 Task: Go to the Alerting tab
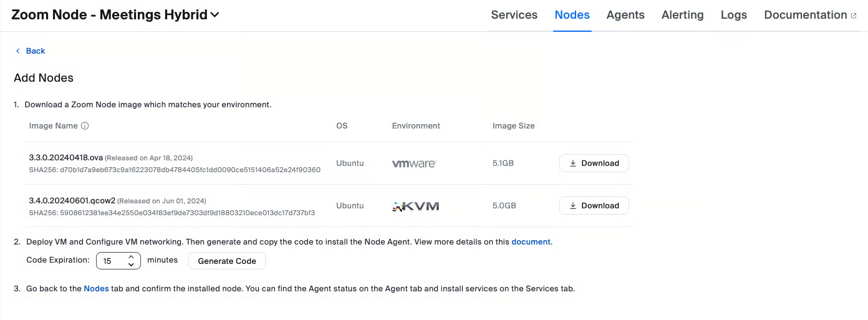[x=682, y=15]
